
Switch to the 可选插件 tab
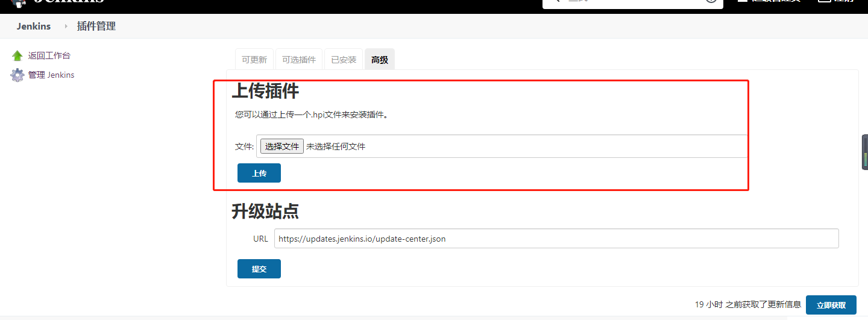click(x=299, y=60)
